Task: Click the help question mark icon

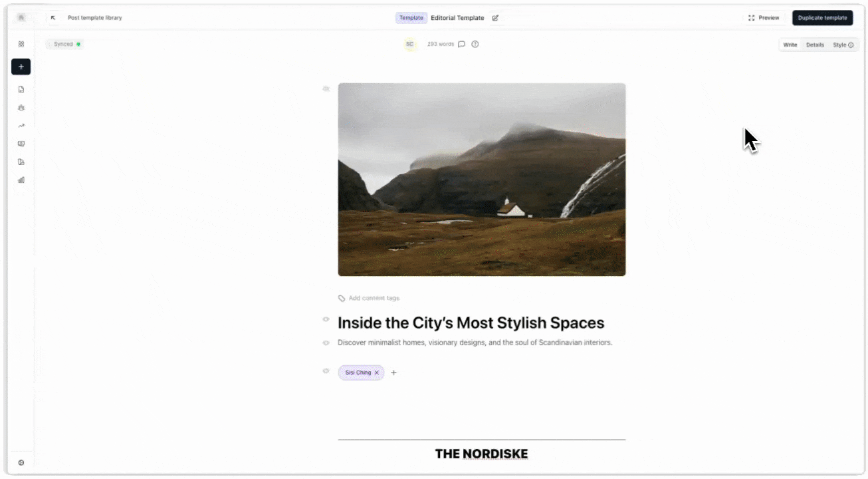Action: (475, 44)
